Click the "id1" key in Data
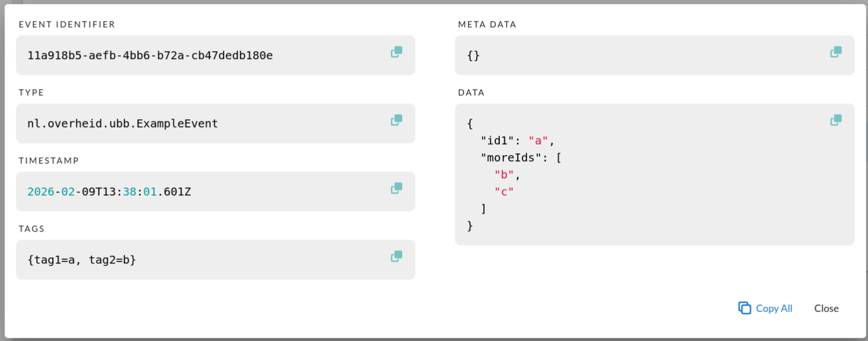The height and width of the screenshot is (341, 868). pos(497,141)
